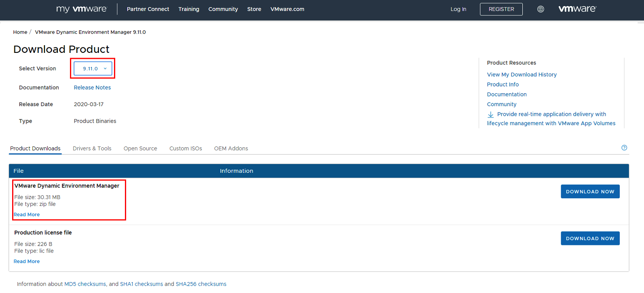The image size is (644, 293).
Task: Click the Download Product heading
Action: (61, 49)
